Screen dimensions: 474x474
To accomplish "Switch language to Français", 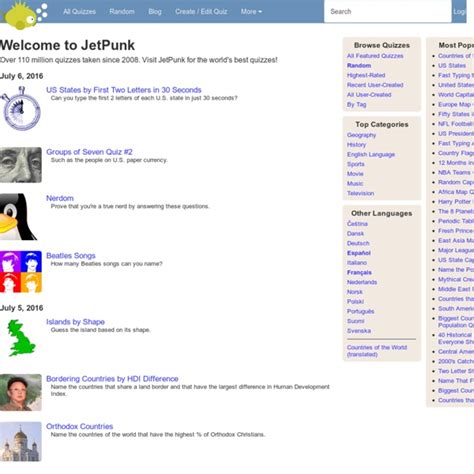I will coord(359,272).
